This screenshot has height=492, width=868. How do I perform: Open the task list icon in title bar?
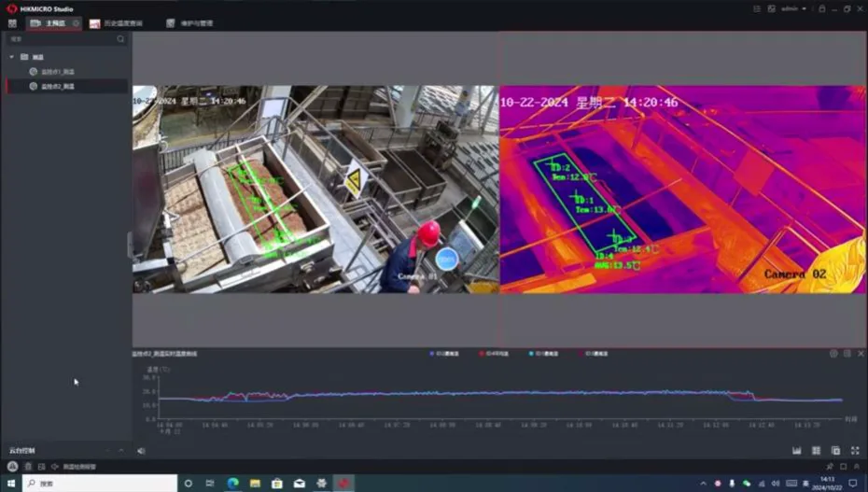757,8
